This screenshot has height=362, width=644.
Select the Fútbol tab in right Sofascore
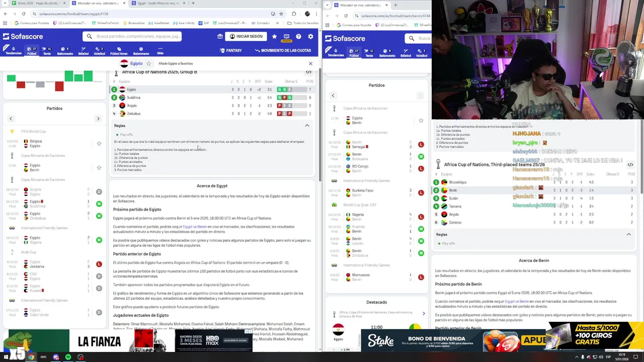[x=354, y=52]
